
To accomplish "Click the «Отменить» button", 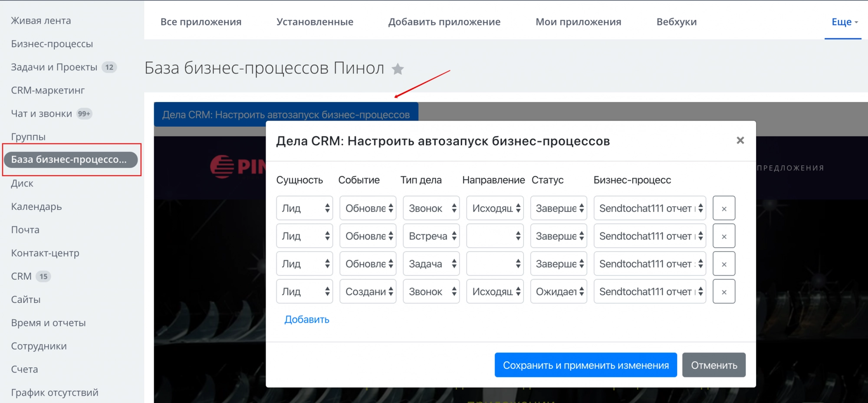I will (x=714, y=365).
